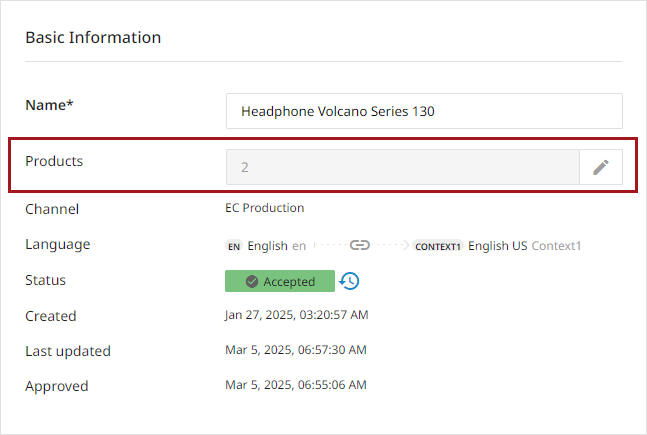Select the EN language badge
Viewport: 647px width, 435px height.
(x=234, y=246)
